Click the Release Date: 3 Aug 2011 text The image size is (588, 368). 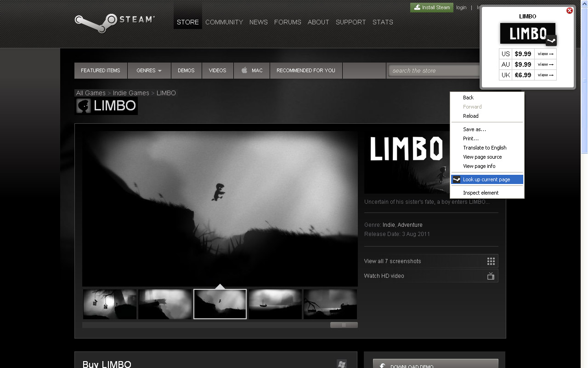point(397,234)
